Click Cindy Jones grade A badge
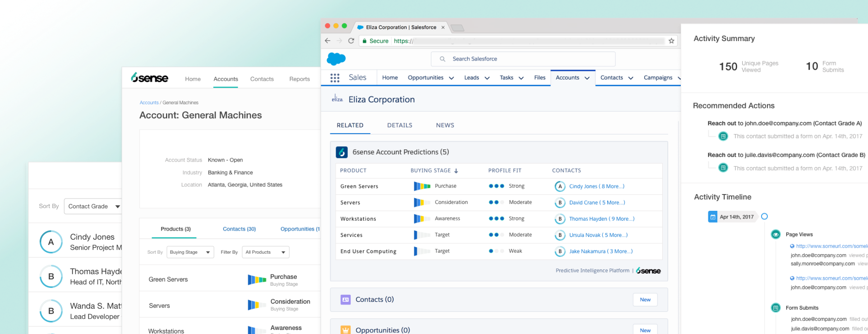Viewport: 868px width, 334px height. coord(51,242)
